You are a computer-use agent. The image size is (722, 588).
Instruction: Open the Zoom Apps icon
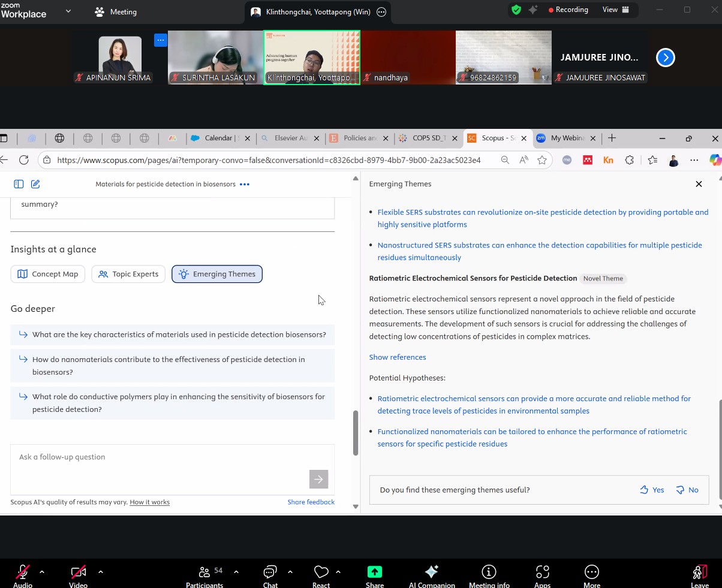click(542, 572)
